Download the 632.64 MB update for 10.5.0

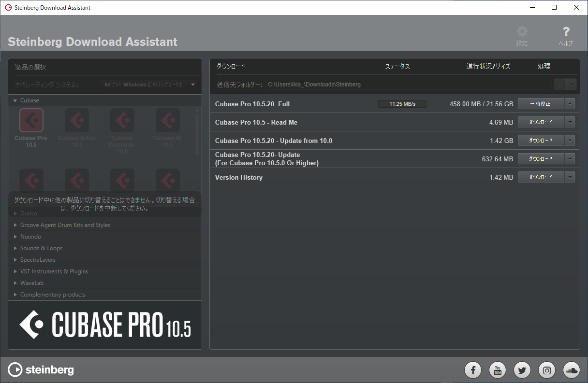[541, 159]
